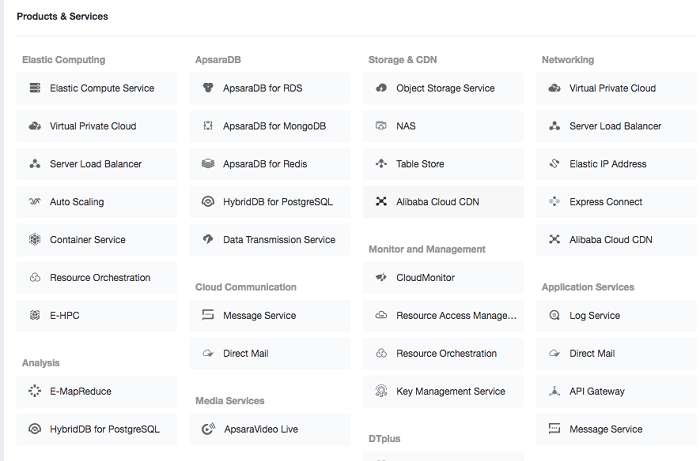Open Message Service under Application Services
This screenshot has height=461, width=700.
tap(617, 429)
